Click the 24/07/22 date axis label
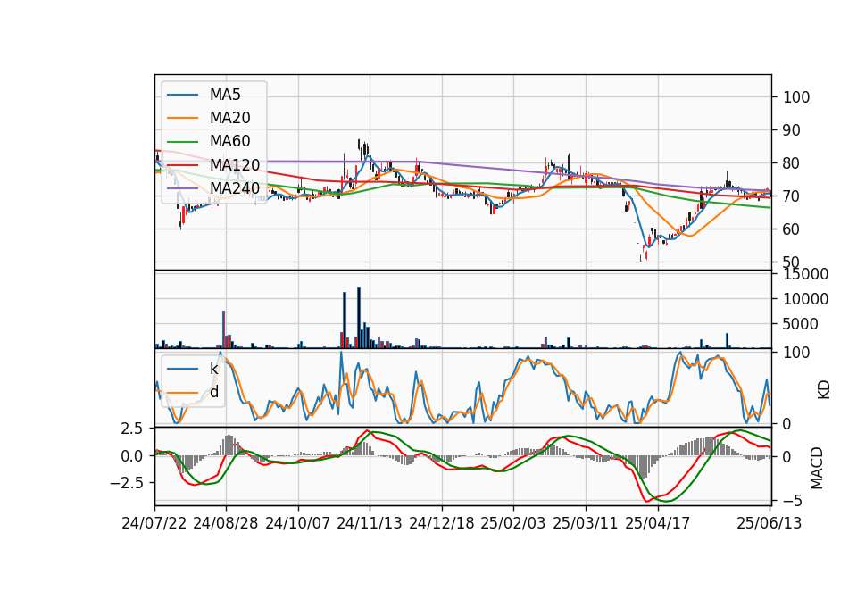The width and height of the screenshot is (857, 616). click(x=154, y=523)
